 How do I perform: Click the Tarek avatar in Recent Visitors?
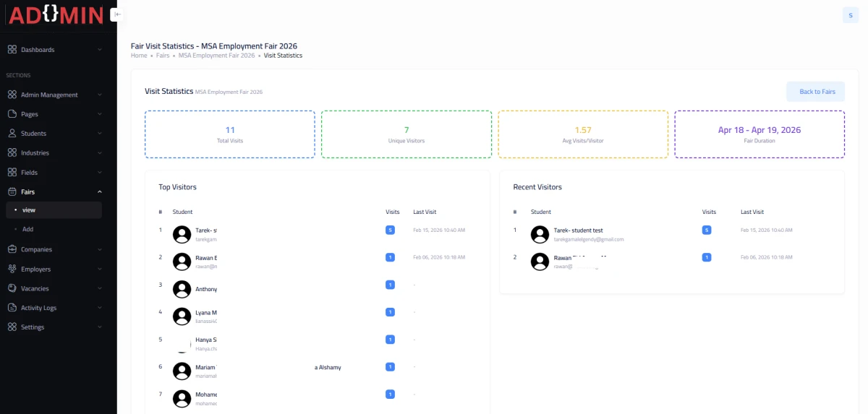(x=540, y=234)
